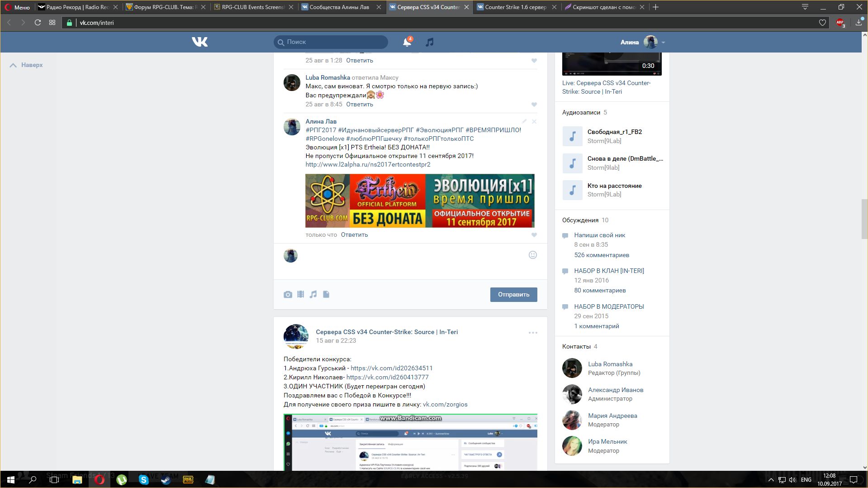Click Наверх to scroll to top
The height and width of the screenshot is (488, 868).
pyautogui.click(x=26, y=65)
